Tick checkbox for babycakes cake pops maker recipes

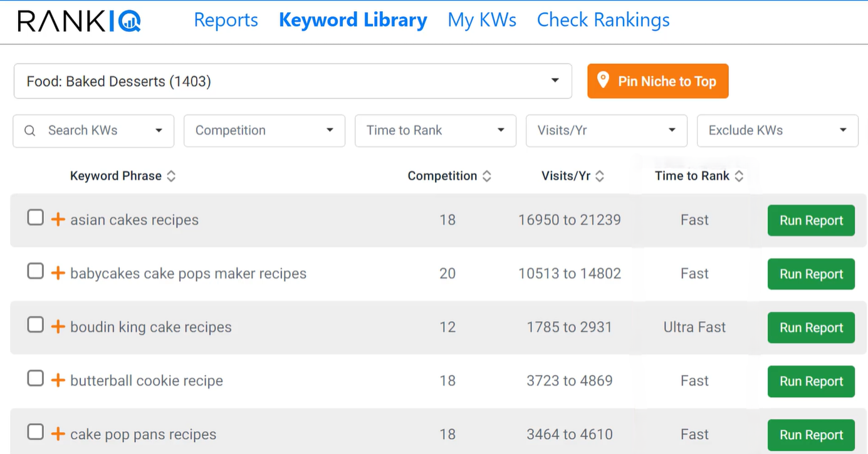click(x=36, y=271)
